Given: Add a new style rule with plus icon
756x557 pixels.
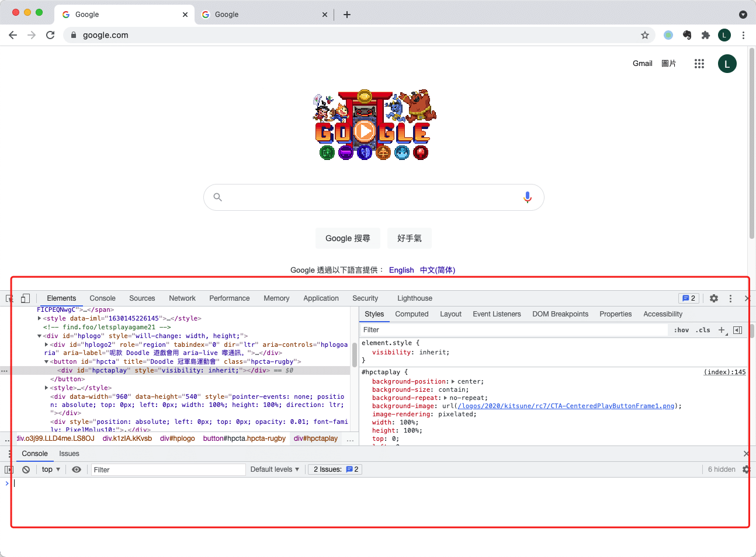Looking at the screenshot, I should [722, 330].
